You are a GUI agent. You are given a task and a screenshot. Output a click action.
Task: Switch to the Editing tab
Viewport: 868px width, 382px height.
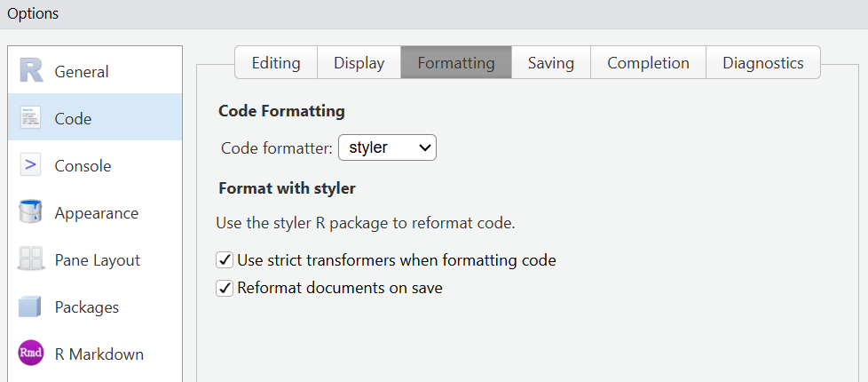coord(276,63)
